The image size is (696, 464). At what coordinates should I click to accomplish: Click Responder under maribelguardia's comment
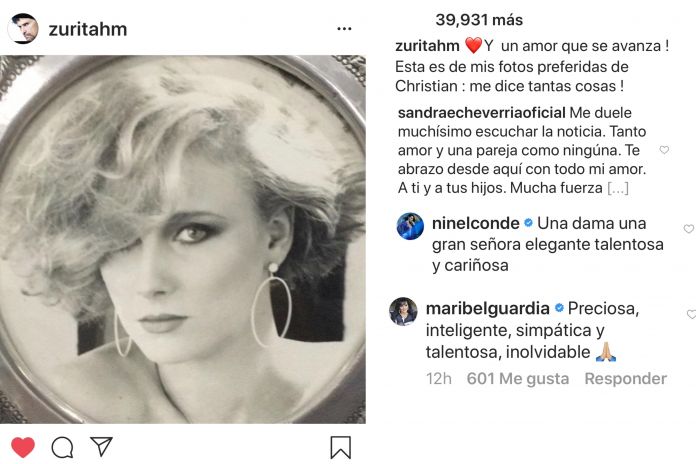point(625,379)
